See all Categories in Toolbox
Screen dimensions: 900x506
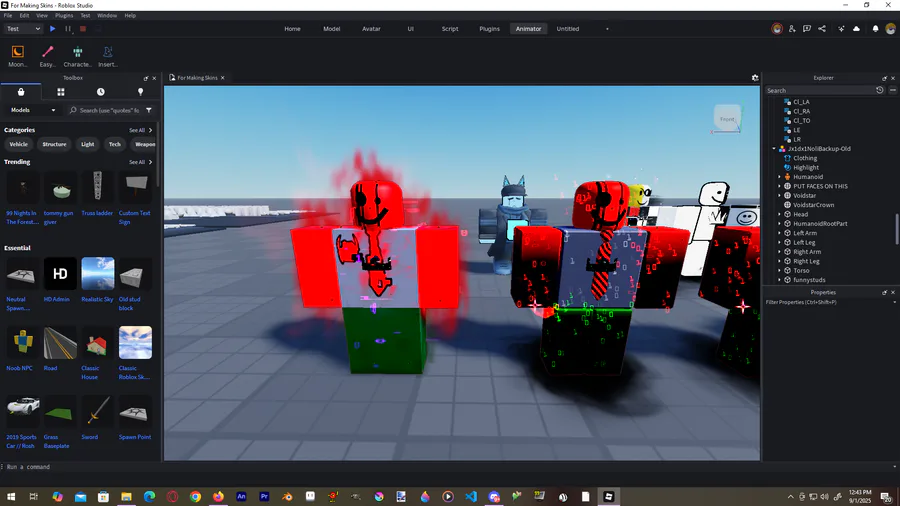(141, 130)
